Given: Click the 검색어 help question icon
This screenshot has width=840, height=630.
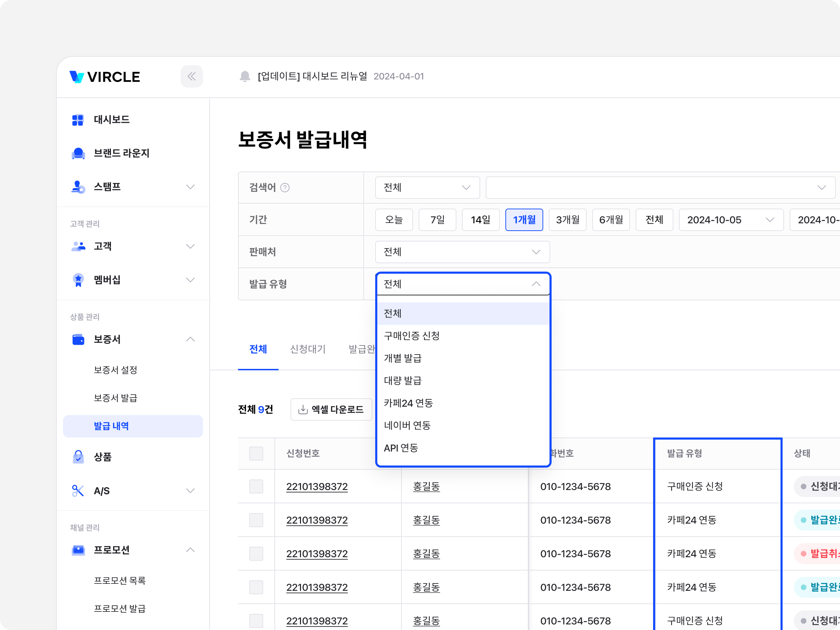Looking at the screenshot, I should 285,188.
